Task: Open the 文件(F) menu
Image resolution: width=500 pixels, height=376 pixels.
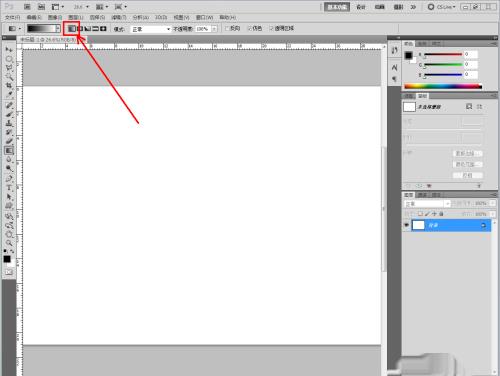Action: [x=12, y=17]
